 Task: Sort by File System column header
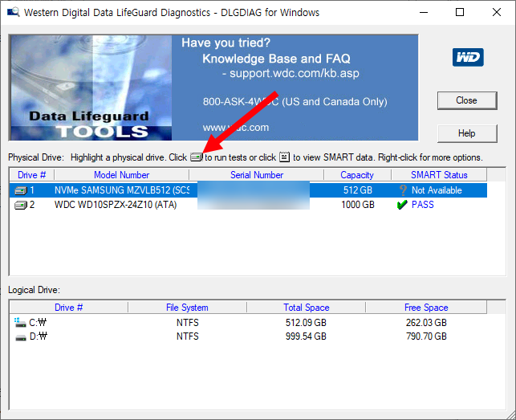187,308
